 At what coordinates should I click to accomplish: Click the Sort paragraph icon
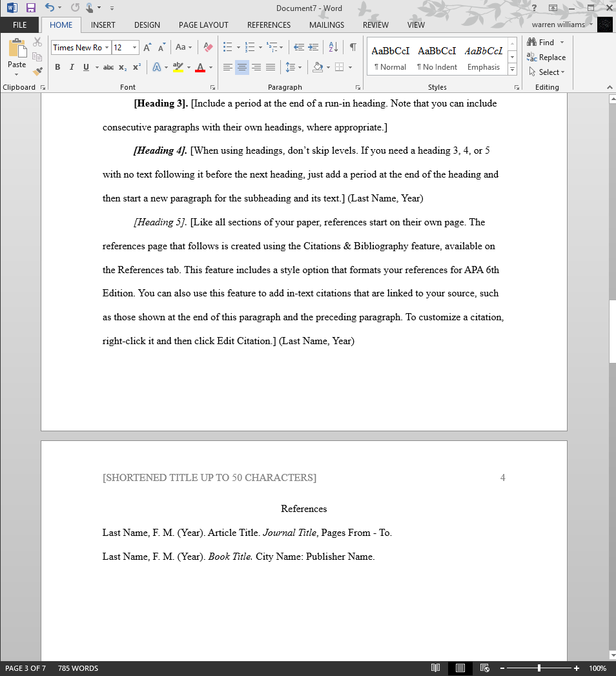333,47
